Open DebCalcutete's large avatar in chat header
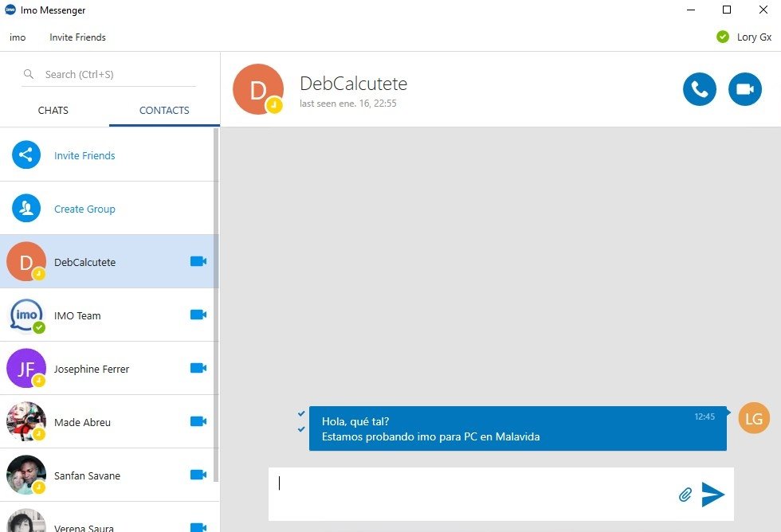Viewport: 781px width, 532px height. 258,89
